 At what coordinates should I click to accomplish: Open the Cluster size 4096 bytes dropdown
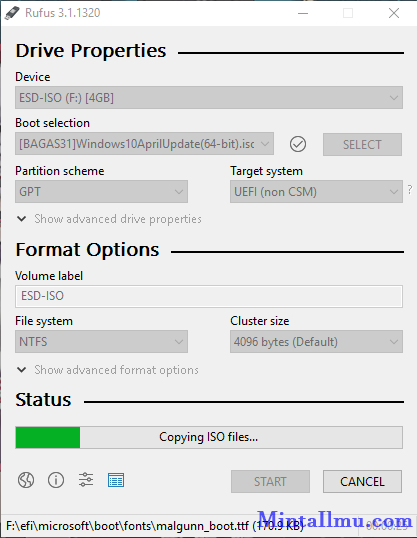pyautogui.click(x=316, y=341)
